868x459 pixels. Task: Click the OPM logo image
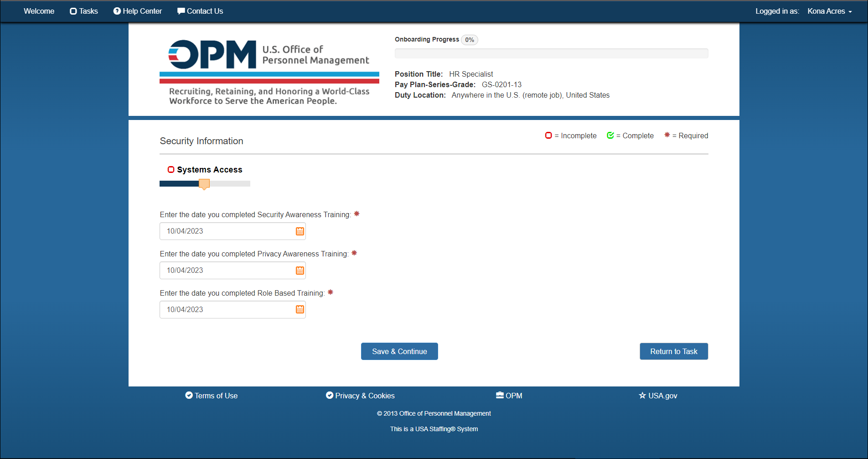pyautogui.click(x=269, y=72)
